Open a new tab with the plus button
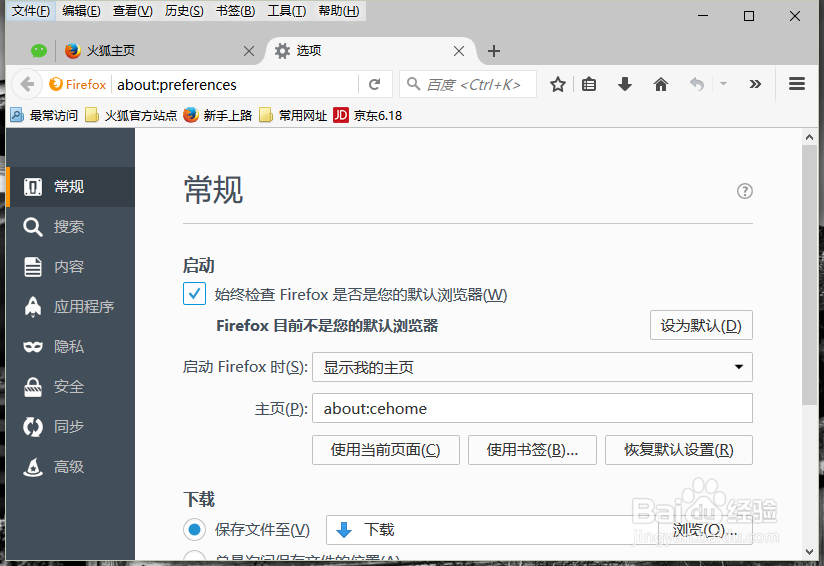Viewport: 824px width, 566px height. click(x=493, y=51)
